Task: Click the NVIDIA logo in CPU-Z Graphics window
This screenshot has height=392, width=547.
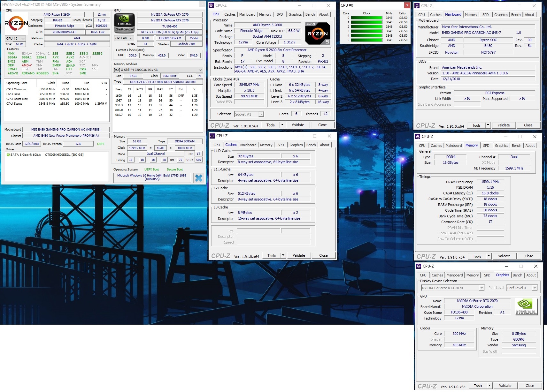Action: click(x=526, y=307)
